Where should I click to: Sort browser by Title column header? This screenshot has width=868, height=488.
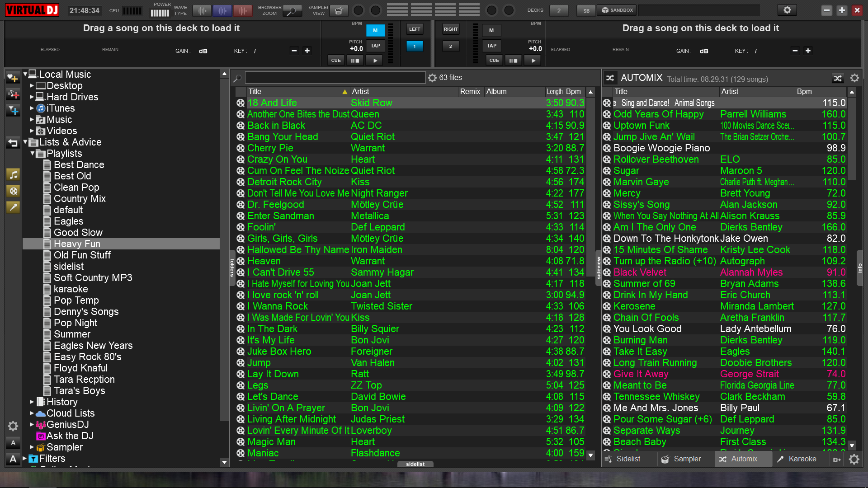(298, 91)
